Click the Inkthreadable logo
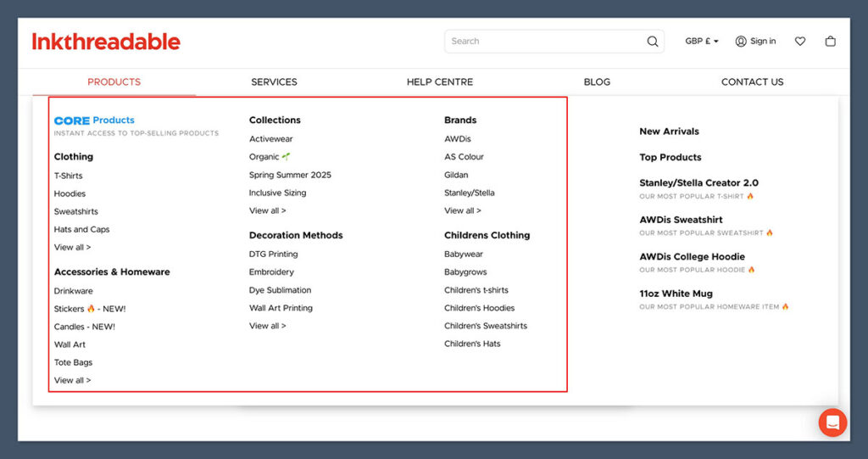Viewport: 868px width, 459px height. [x=106, y=42]
